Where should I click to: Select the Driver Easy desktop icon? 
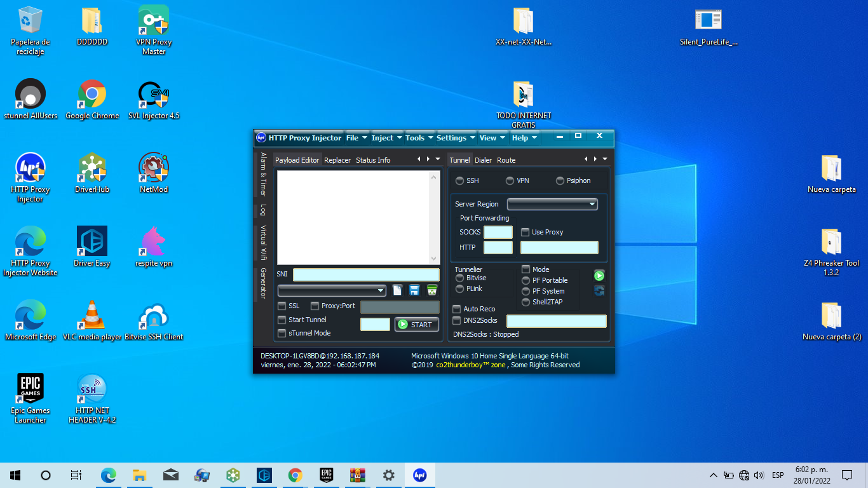[x=92, y=247]
